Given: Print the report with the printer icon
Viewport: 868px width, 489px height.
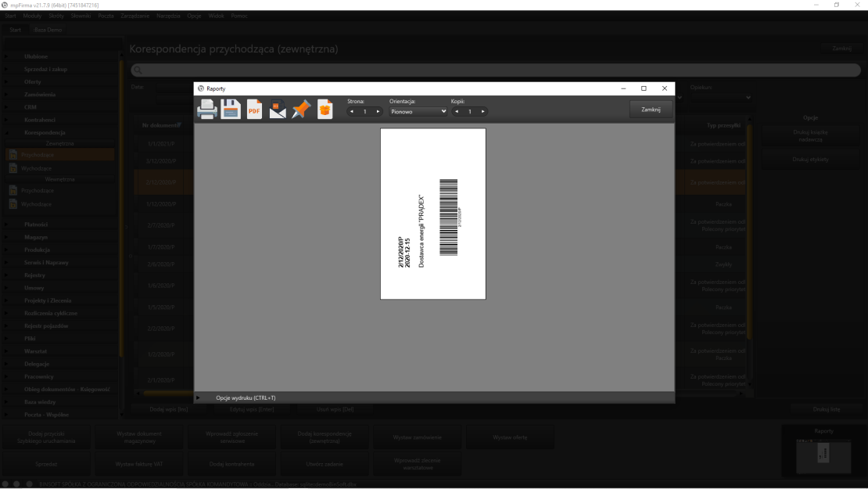Looking at the screenshot, I should coord(207,110).
